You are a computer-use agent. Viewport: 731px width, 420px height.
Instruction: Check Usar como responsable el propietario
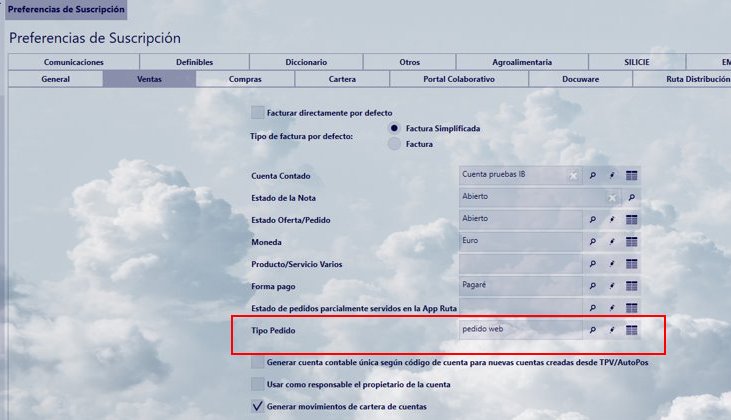click(258, 384)
